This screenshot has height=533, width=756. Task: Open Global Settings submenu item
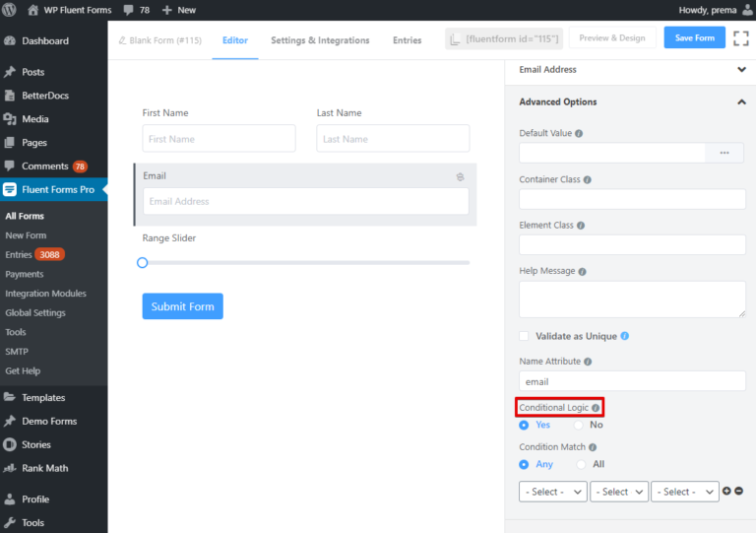pyautogui.click(x=35, y=312)
